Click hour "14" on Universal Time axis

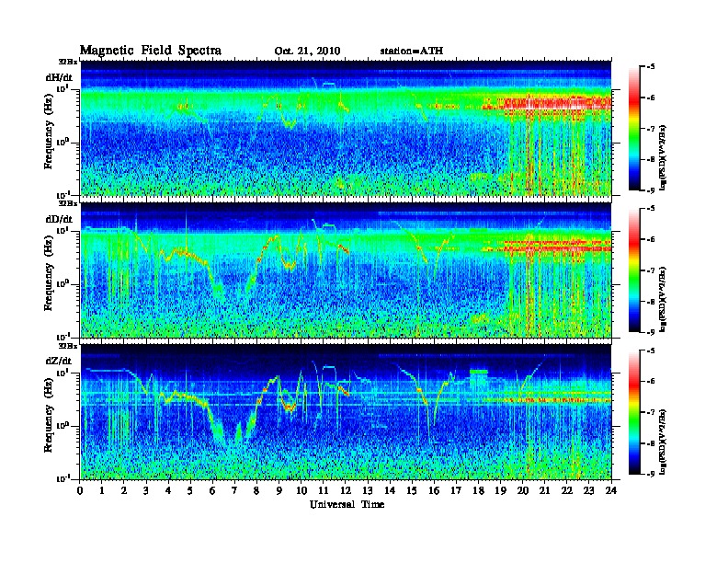pos(390,490)
